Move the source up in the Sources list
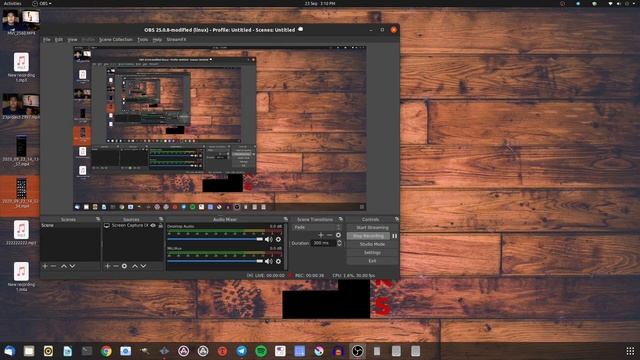This screenshot has height=360, width=640. [135, 266]
